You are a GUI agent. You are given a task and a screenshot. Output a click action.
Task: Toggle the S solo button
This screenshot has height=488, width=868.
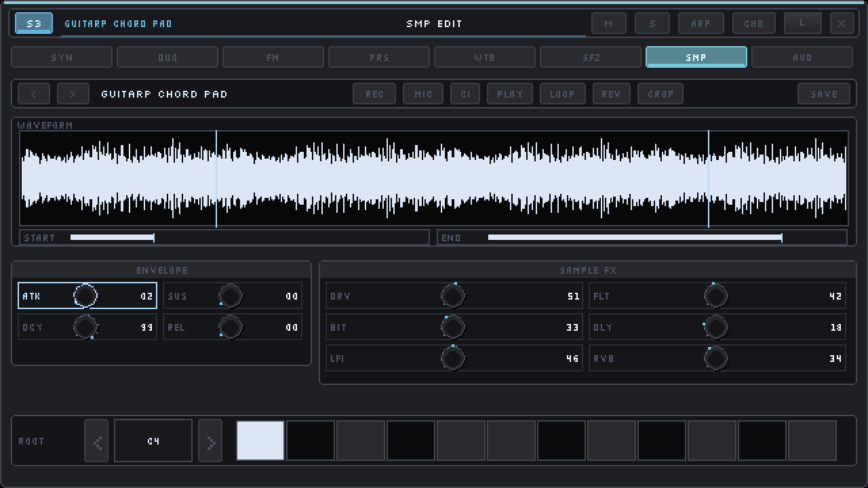click(652, 23)
